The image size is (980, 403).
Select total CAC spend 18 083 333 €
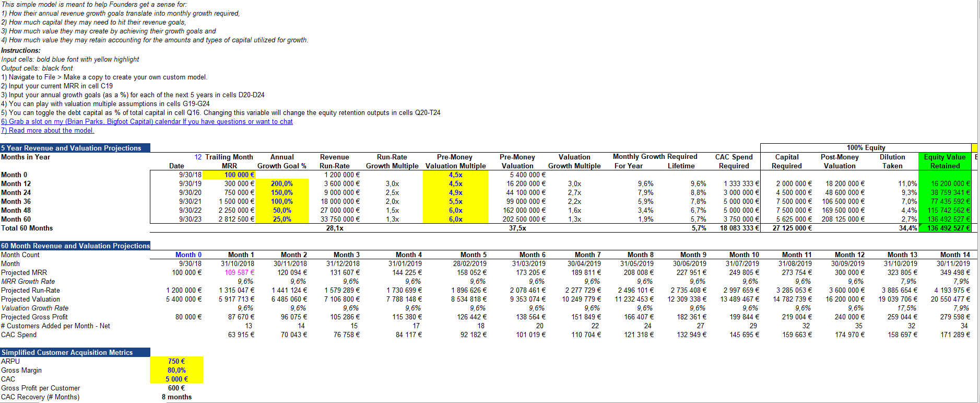tap(740, 228)
